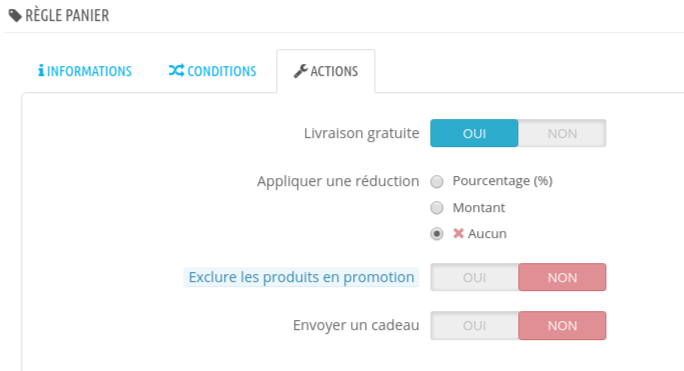Click the shuffle icon on Conditions tab

[176, 70]
